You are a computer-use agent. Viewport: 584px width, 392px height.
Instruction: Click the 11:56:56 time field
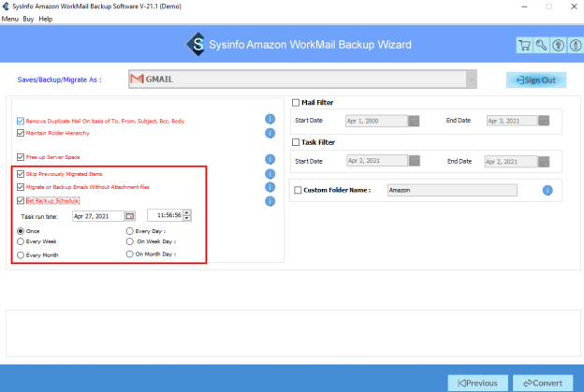[x=165, y=215]
